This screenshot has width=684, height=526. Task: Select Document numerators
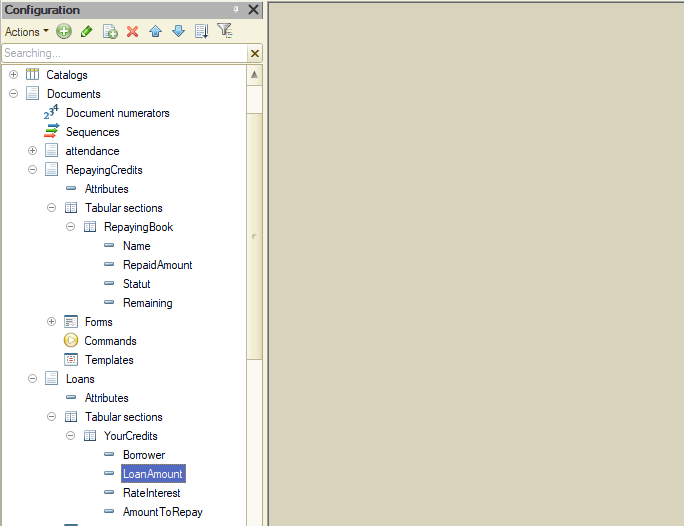(x=118, y=113)
